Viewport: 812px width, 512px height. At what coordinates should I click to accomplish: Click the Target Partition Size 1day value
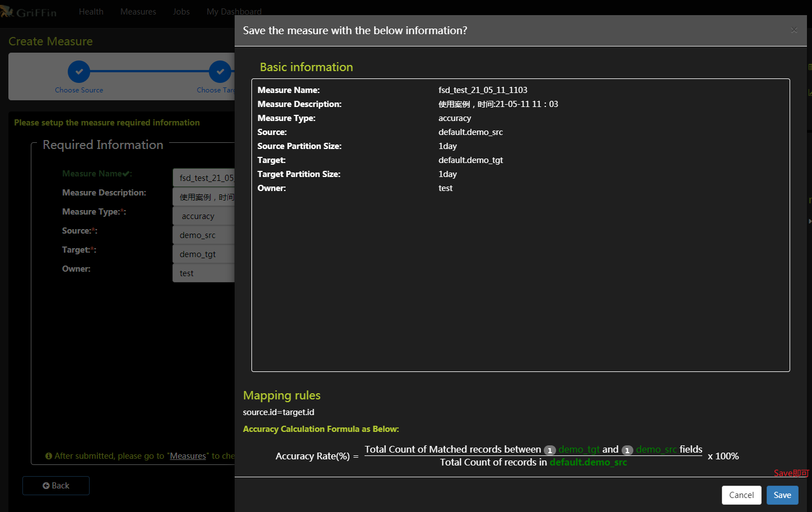click(447, 174)
